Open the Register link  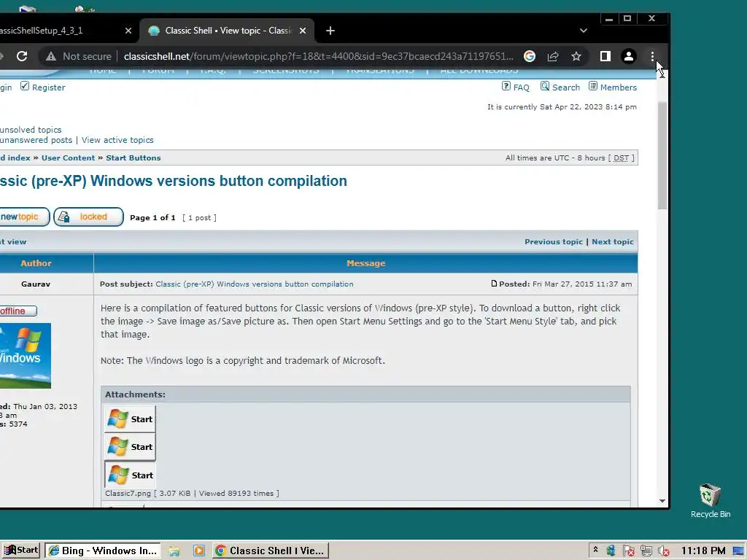coord(49,87)
